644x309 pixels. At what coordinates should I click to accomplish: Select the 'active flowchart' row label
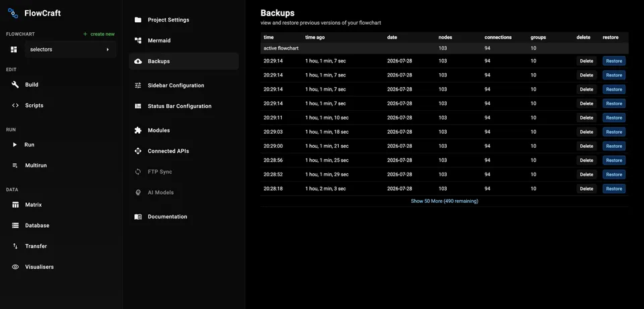[281, 48]
